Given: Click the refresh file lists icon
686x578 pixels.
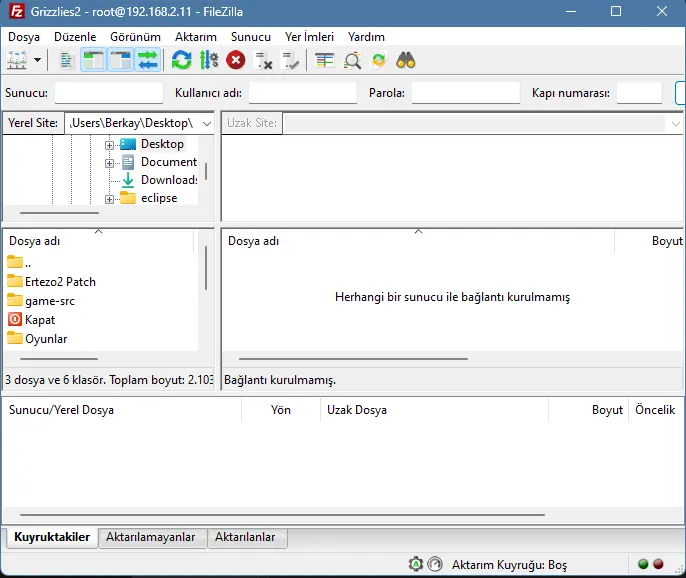Looking at the screenshot, I should point(181,60).
